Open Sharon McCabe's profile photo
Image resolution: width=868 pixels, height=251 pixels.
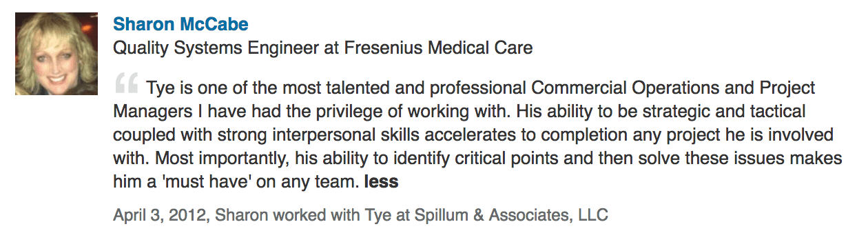(56, 54)
